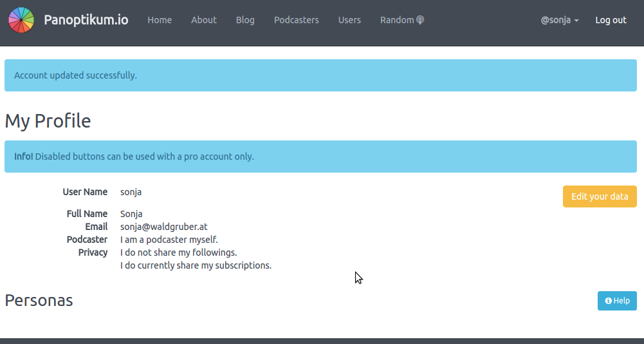The width and height of the screenshot is (644, 344).
Task: Click the Email field label
Action: point(97,227)
